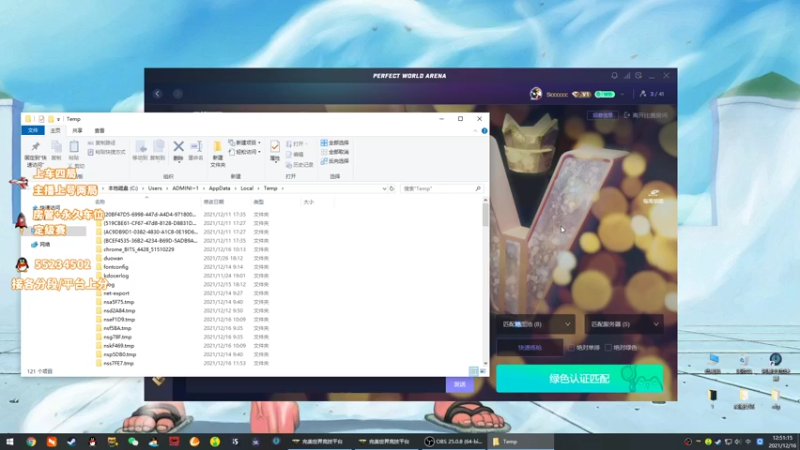The image size is (800, 450).
Task: Click the quick experience button
Action: click(x=530, y=347)
